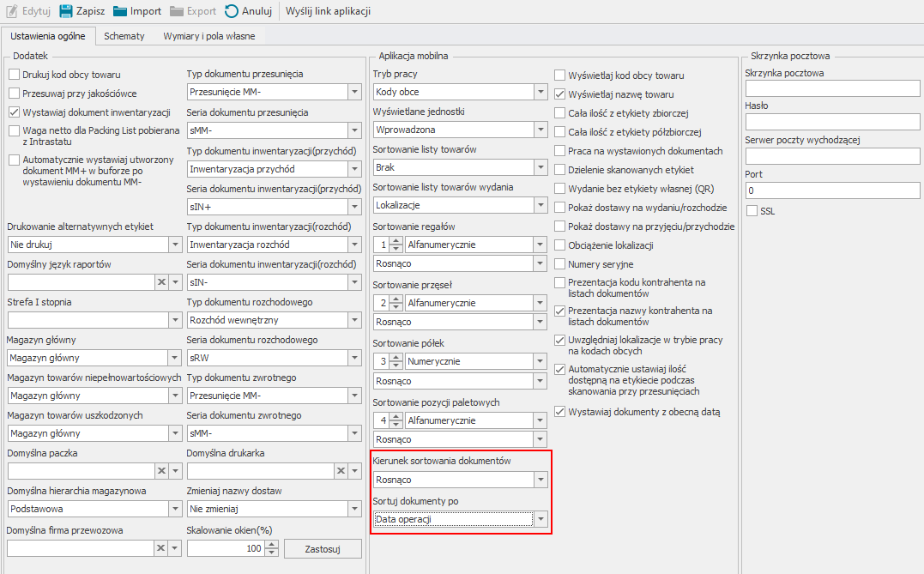Clear Domyślna drukarka using X icon
The image size is (924, 574).
pos(341,470)
